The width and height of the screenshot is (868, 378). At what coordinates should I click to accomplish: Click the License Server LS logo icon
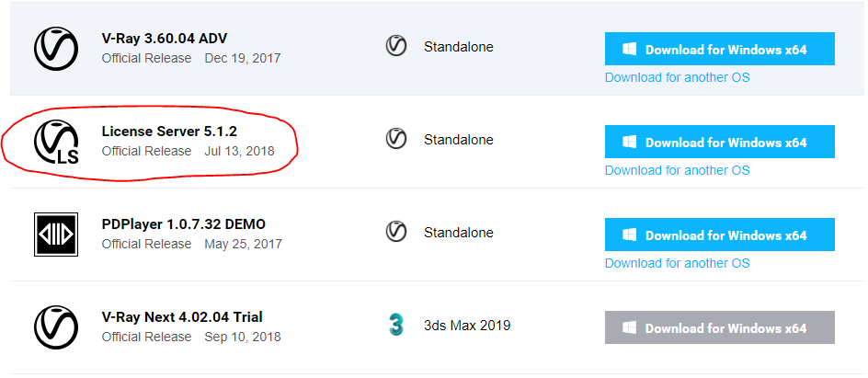pyautogui.click(x=56, y=142)
